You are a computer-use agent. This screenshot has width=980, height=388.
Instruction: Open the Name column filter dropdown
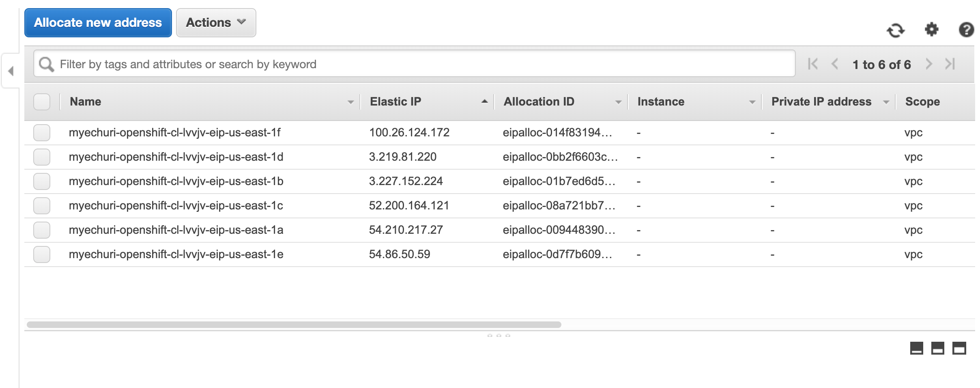351,102
